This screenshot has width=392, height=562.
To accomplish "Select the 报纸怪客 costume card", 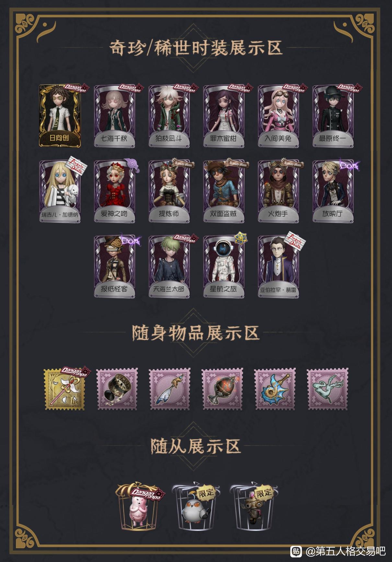I will coord(115,267).
